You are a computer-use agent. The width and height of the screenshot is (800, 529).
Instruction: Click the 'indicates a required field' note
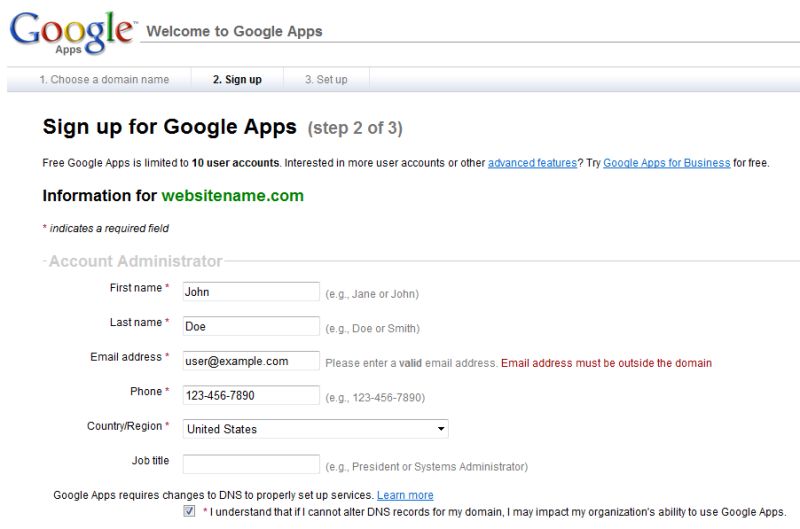(x=109, y=229)
